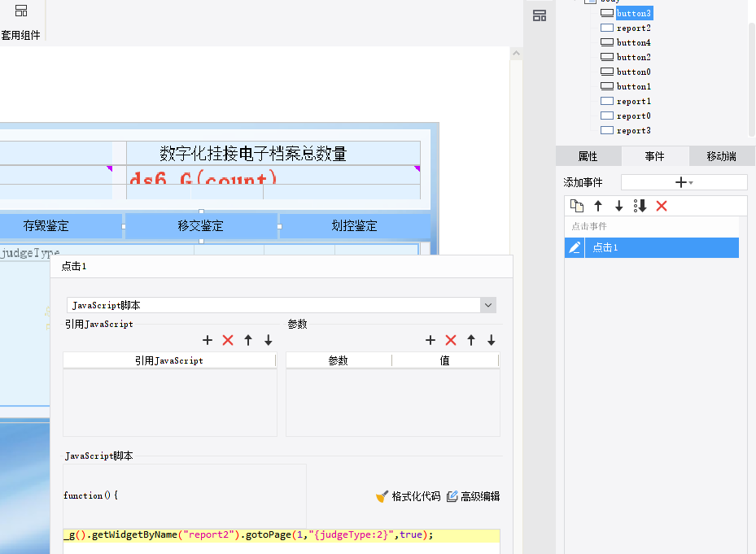Click the 存毁鉴定 button widget
This screenshot has width=756, height=554.
pyautogui.click(x=46, y=225)
